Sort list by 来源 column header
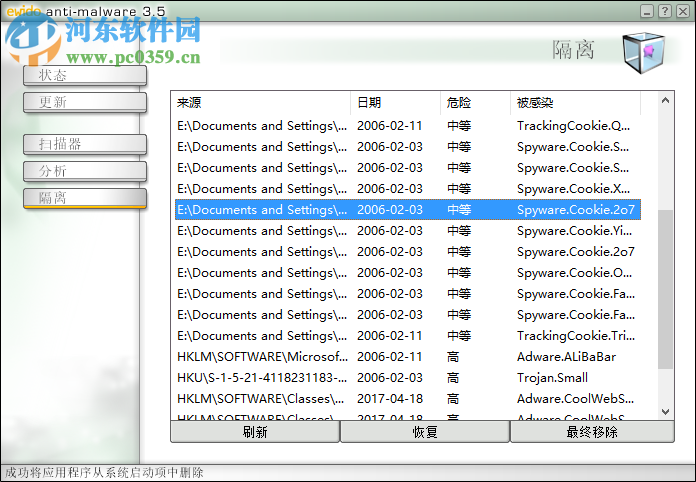 tap(262, 103)
